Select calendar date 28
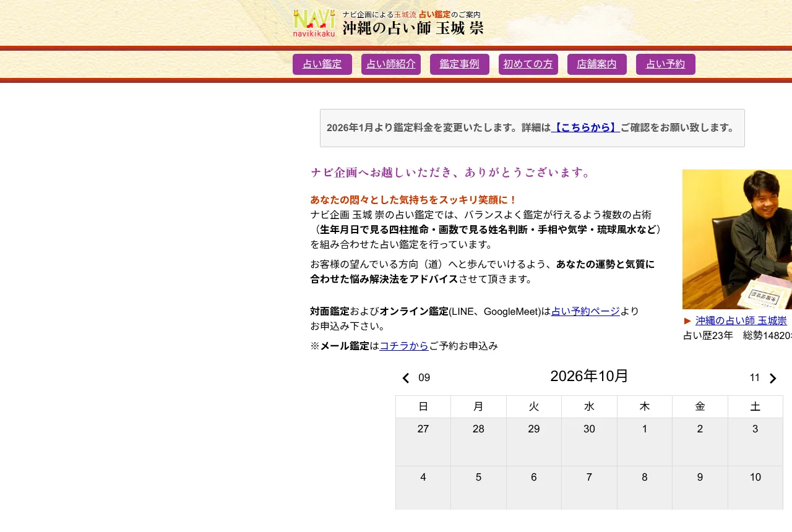The image size is (792, 532). point(478,442)
